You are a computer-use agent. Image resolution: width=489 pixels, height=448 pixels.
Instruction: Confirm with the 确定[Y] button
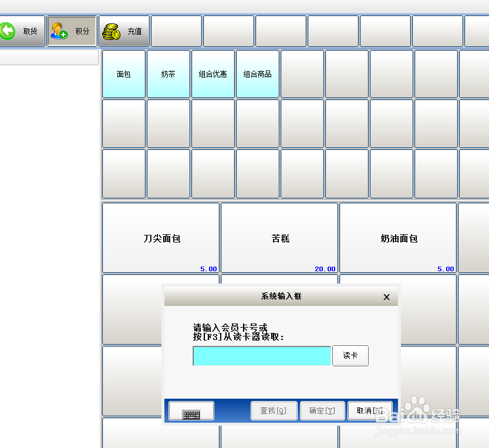pos(322,410)
